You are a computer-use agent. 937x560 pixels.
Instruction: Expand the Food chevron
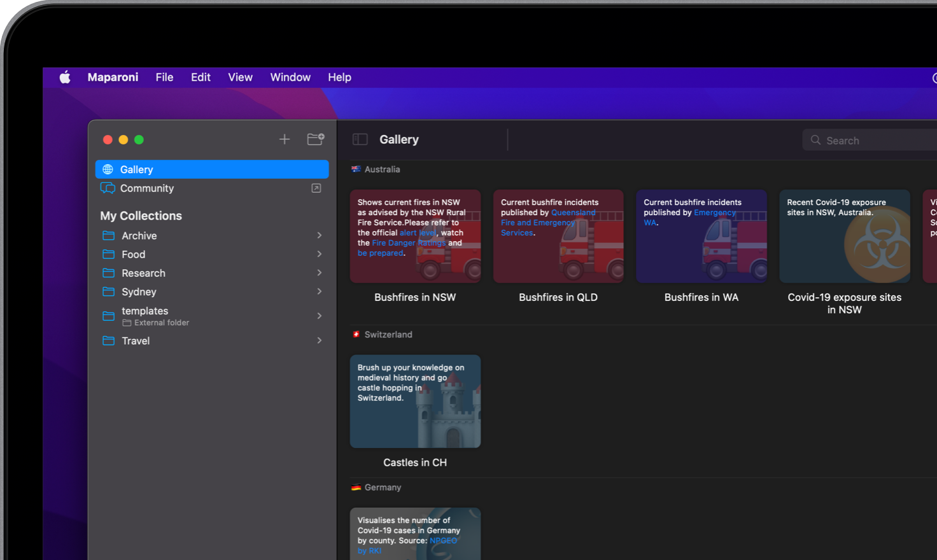[320, 254]
